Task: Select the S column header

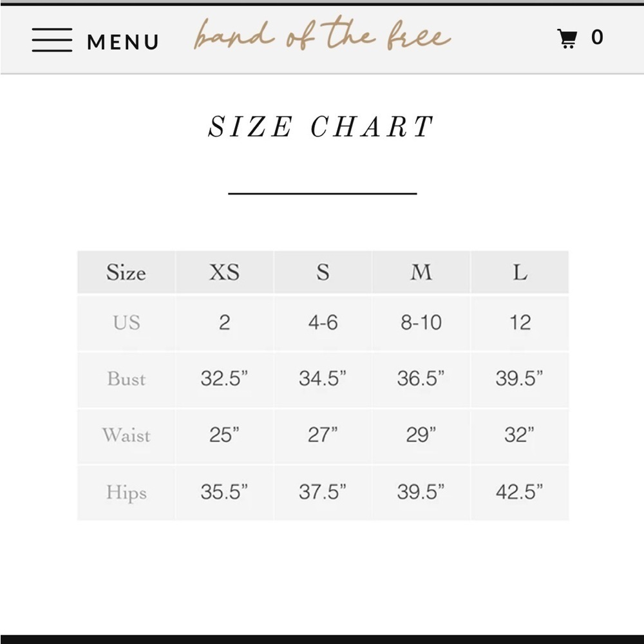Action: click(323, 272)
